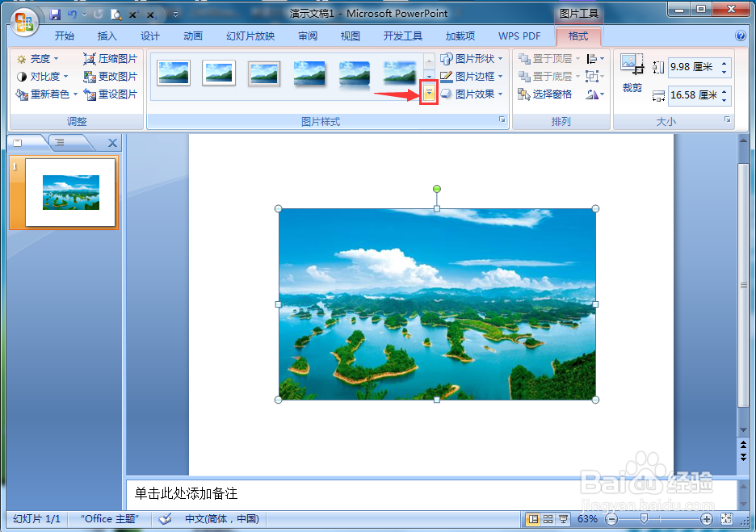Image resolution: width=756 pixels, height=532 pixels.
Task: Click the 63% zoom level
Action: coord(588,519)
